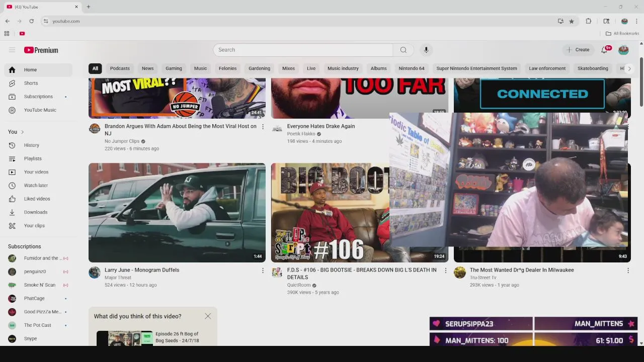Viewport: 644px width, 362px height.
Task: Open Major Threat channel avatar
Action: click(95, 273)
